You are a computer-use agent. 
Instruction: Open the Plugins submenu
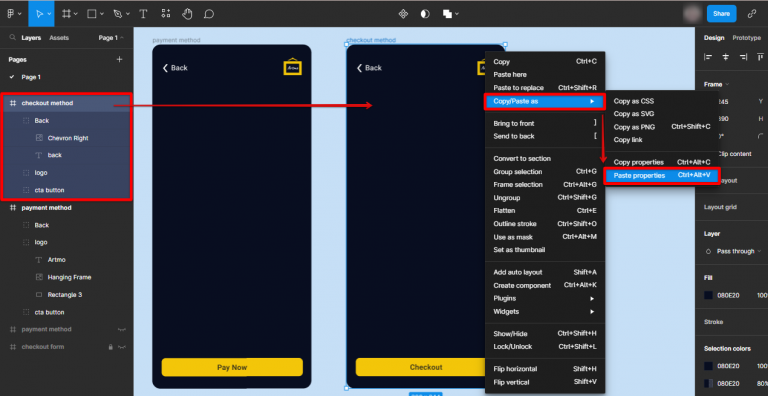545,298
